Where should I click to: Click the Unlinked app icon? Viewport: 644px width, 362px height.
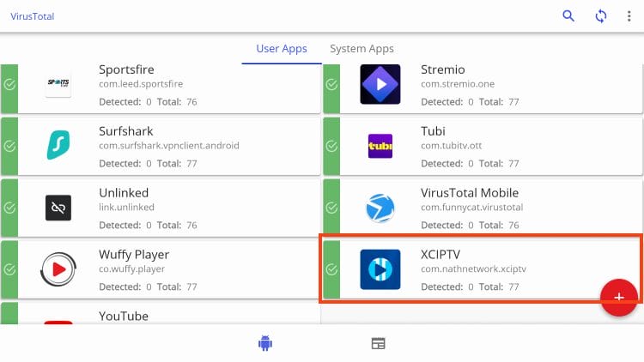pyautogui.click(x=58, y=208)
